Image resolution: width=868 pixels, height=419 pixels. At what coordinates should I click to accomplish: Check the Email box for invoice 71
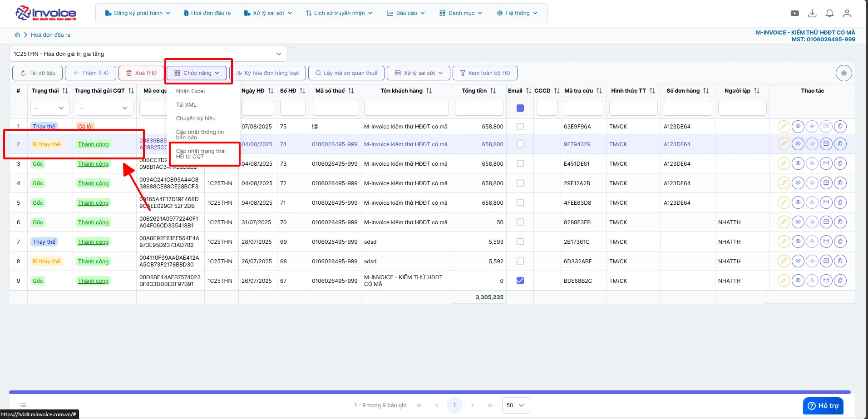pos(520,202)
